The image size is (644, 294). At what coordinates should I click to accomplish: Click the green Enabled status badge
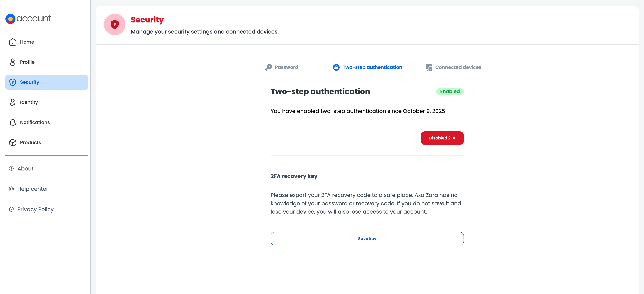449,91
